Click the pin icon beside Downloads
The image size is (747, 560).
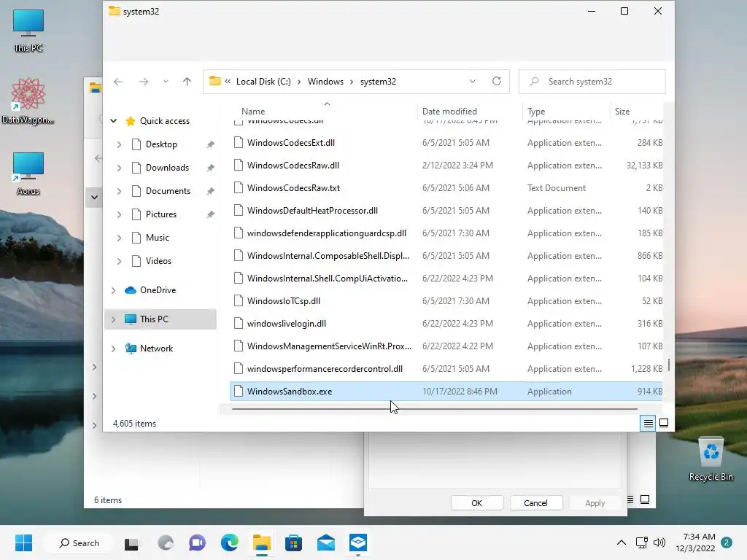coord(210,168)
